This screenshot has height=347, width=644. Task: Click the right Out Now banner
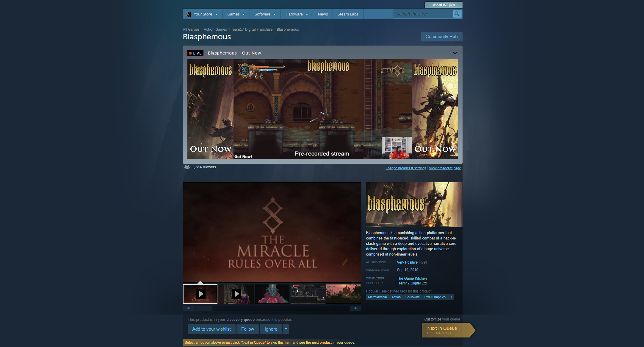point(435,109)
